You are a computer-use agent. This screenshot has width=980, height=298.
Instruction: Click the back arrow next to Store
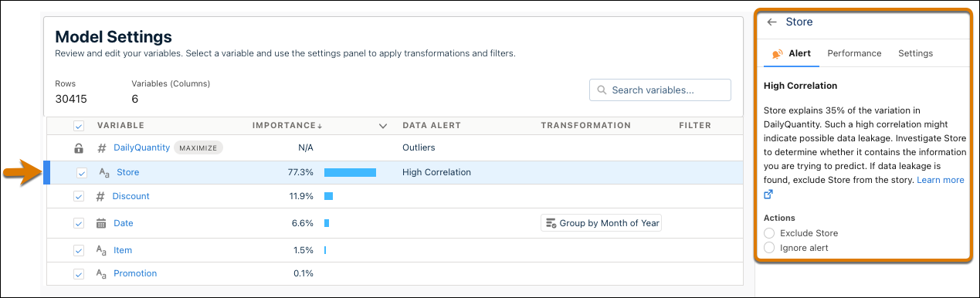[771, 22]
